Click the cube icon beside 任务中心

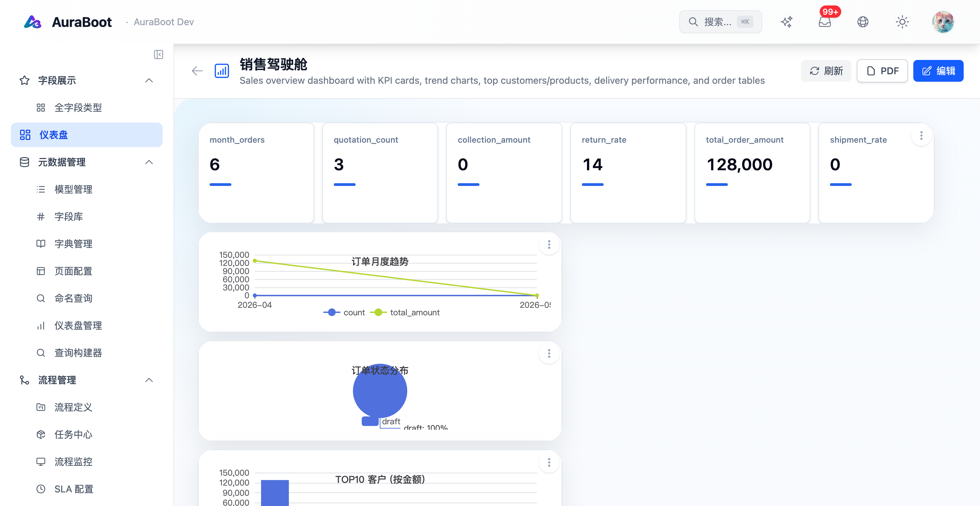pos(41,434)
